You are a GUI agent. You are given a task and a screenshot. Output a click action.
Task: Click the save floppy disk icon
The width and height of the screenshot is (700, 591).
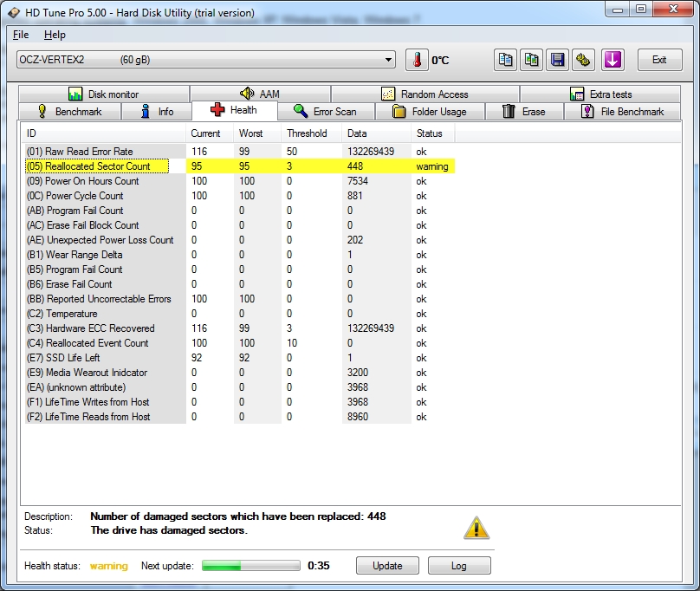coord(557,60)
